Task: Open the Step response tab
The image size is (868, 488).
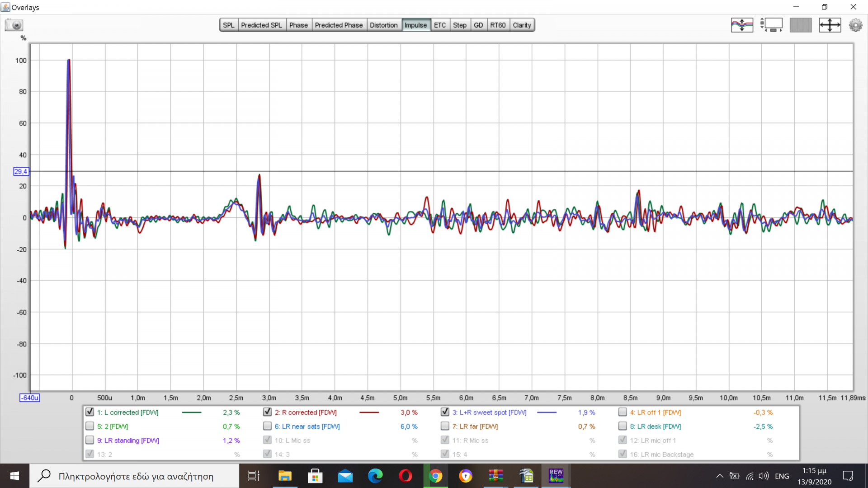Action: point(460,25)
